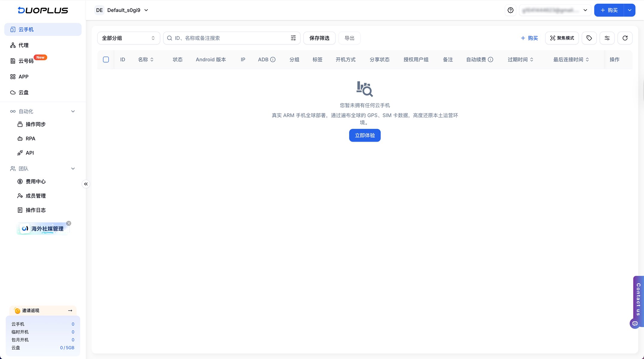Open 云手机 in sidebar
The image size is (644, 359).
point(43,29)
